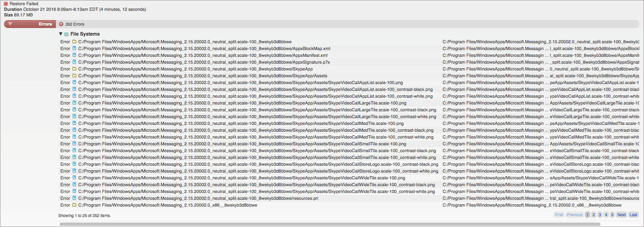This screenshot has height=227, width=644.
Task: Collapse the File Systems tree triangle
Action: click(61, 34)
